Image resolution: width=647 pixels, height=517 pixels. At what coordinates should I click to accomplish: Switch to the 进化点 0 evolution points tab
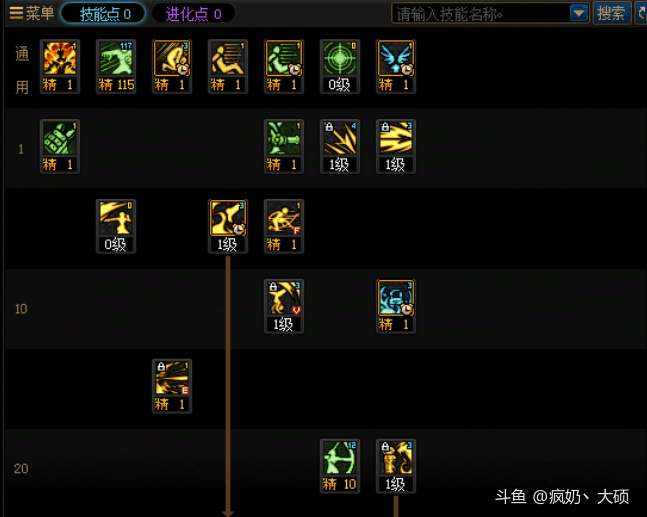pyautogui.click(x=193, y=14)
